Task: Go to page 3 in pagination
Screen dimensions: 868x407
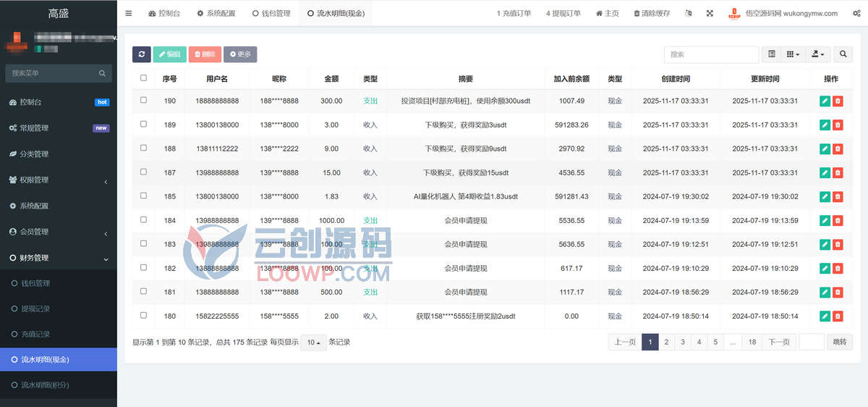Action: [x=682, y=342]
